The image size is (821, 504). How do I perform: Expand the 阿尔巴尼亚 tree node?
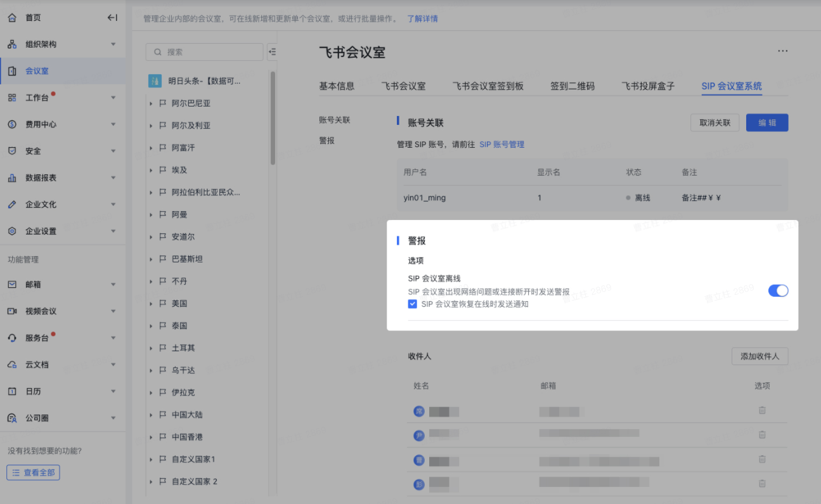[x=151, y=103]
